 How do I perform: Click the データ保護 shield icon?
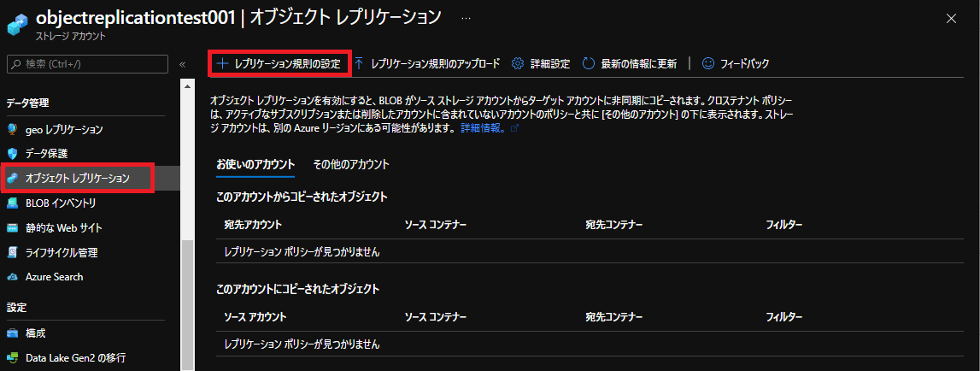pos(13,153)
